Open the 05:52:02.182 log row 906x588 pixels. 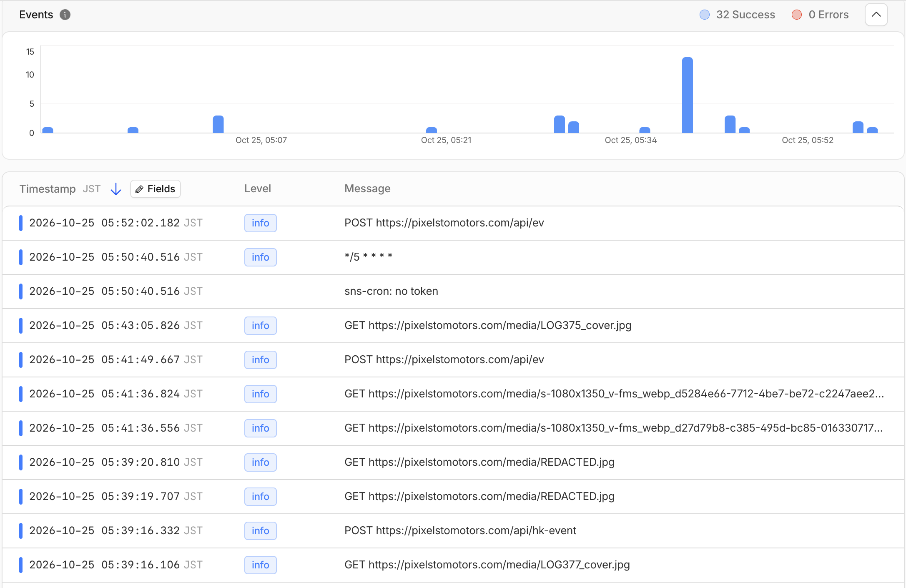(453, 223)
